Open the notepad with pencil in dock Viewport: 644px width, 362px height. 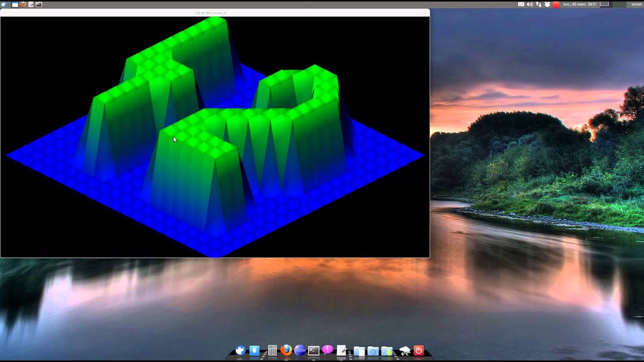pyautogui.click(x=342, y=350)
